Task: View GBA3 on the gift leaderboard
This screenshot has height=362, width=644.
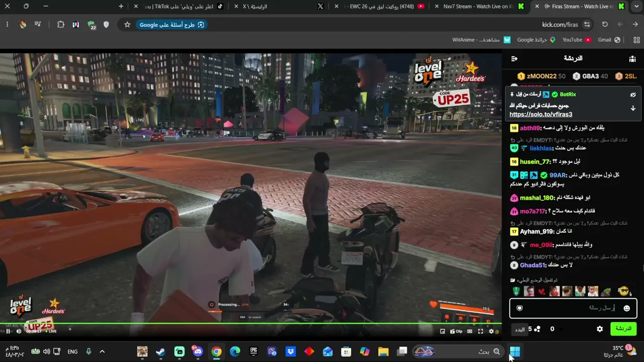Action: (x=590, y=76)
